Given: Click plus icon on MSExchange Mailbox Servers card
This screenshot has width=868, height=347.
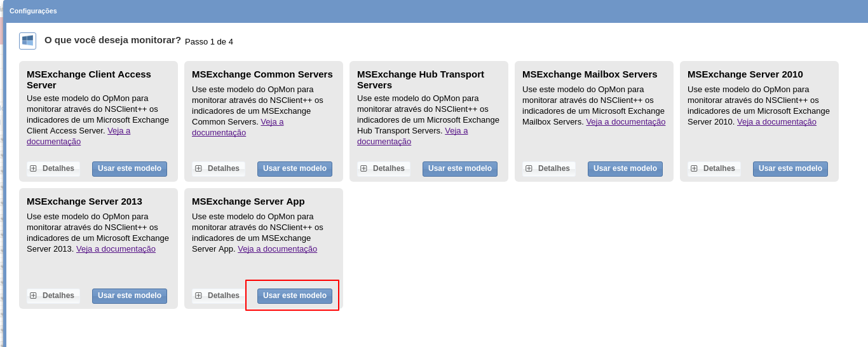Looking at the screenshot, I should [x=529, y=168].
